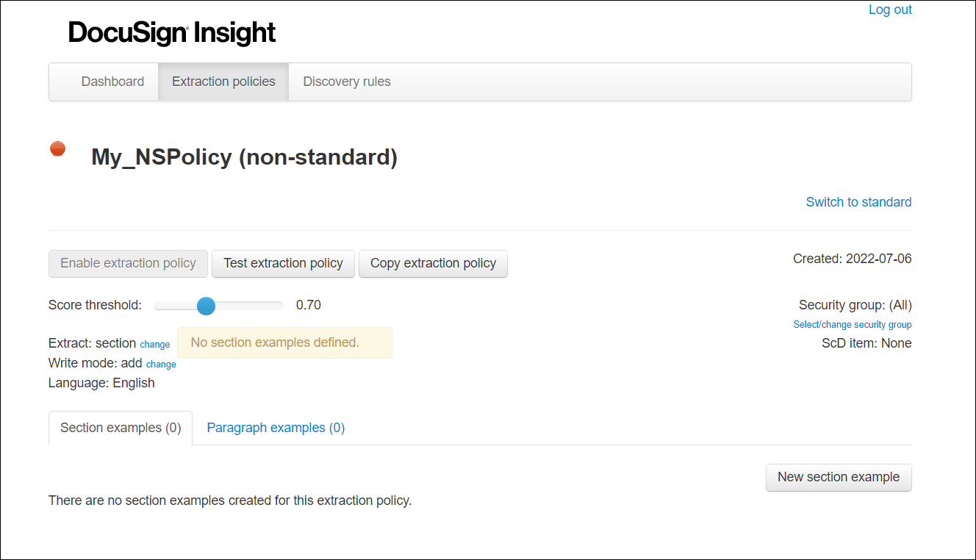Select the Extraction policies tab
The width and height of the screenshot is (976, 560).
point(223,81)
